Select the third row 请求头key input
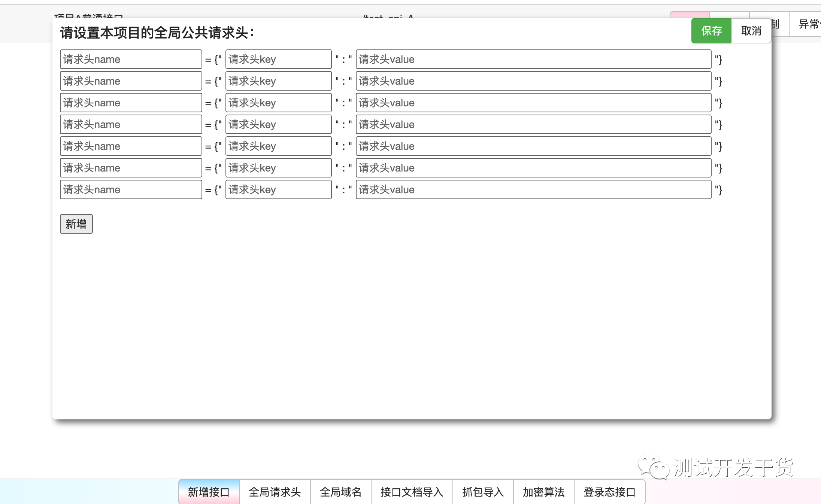The width and height of the screenshot is (821, 504). coord(279,103)
